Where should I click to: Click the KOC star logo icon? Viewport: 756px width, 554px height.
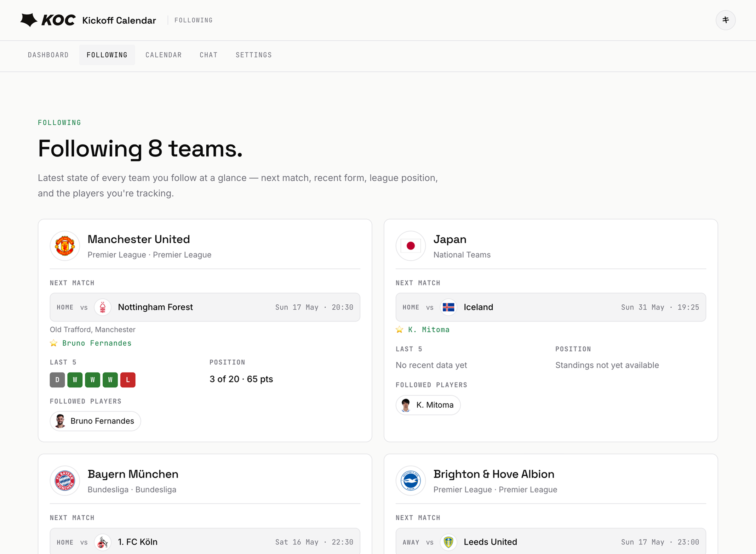[29, 20]
